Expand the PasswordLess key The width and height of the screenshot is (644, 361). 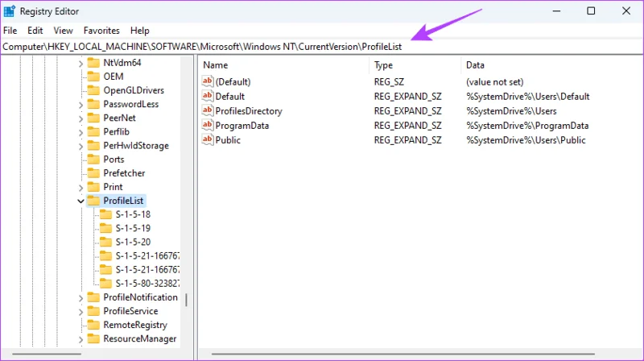pos(80,105)
